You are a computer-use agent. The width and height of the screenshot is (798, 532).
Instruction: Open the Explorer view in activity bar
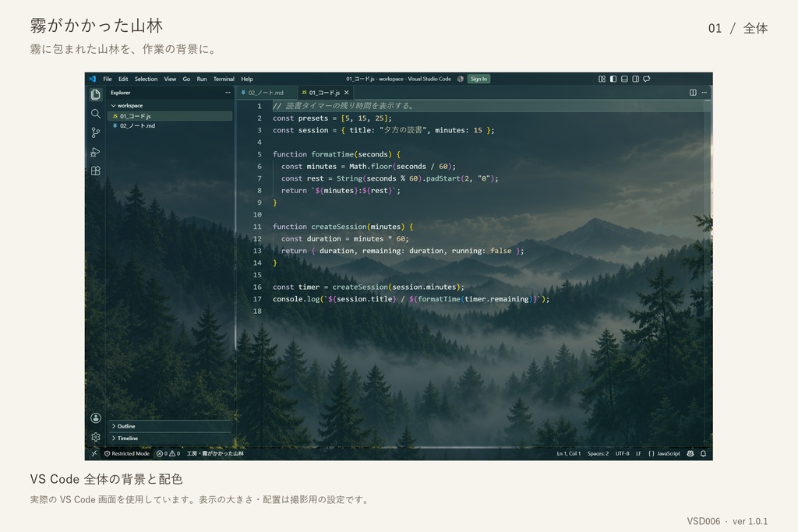tap(95, 94)
